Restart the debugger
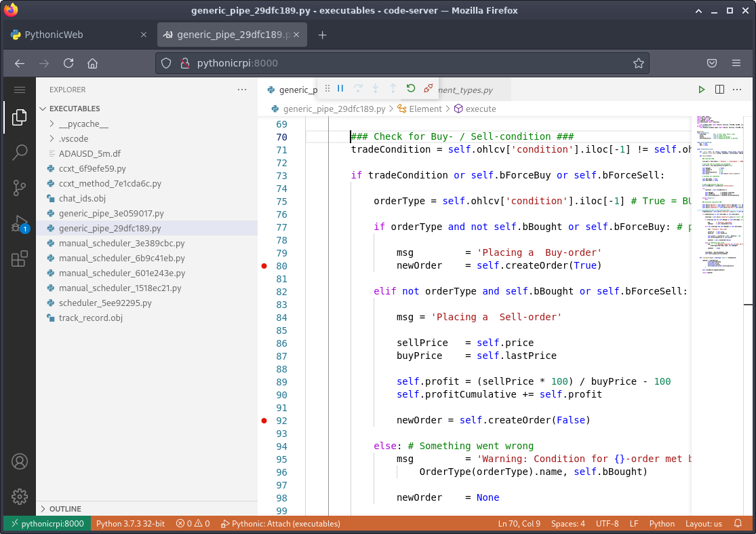 point(410,88)
